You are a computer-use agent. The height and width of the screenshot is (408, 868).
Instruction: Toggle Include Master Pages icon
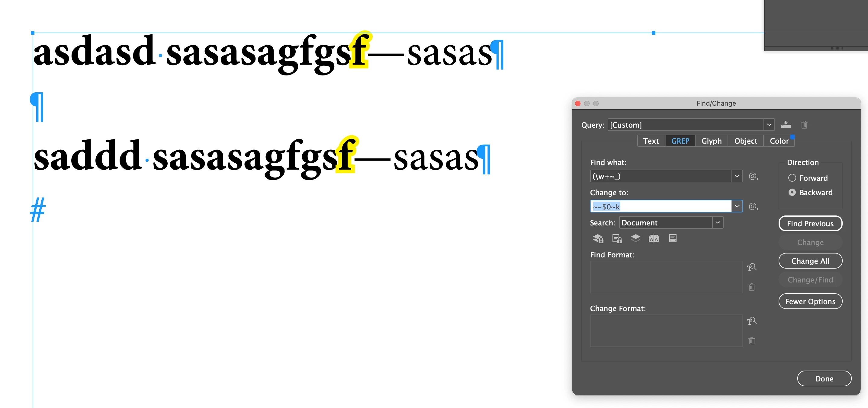[x=654, y=238]
